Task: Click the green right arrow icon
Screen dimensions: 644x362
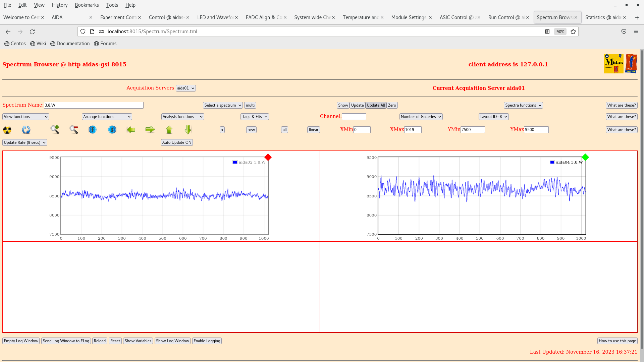Action: coord(150,130)
